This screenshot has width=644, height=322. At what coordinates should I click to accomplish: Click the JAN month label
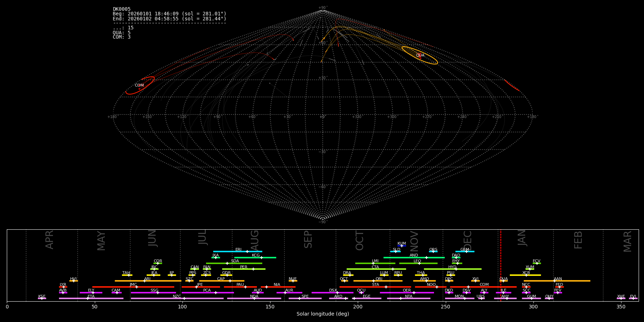pyautogui.click(x=522, y=238)
